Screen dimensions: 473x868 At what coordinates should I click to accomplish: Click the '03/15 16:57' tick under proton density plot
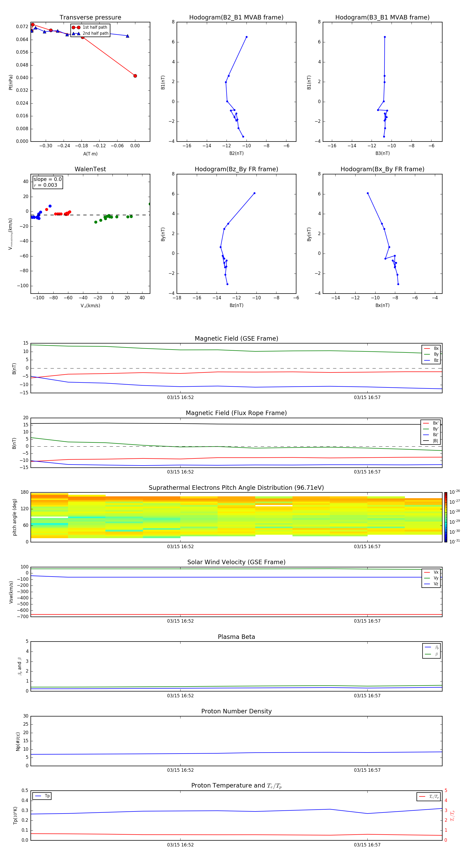[367, 770]
